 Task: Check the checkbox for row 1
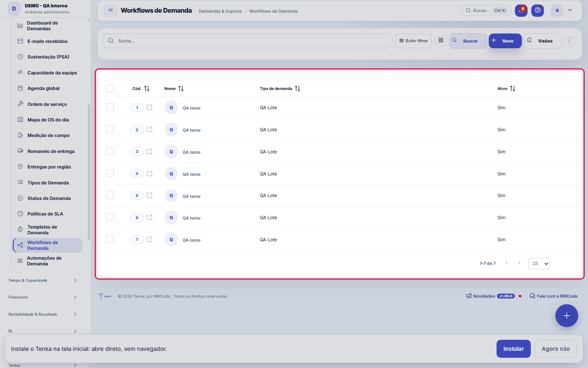tap(110, 107)
